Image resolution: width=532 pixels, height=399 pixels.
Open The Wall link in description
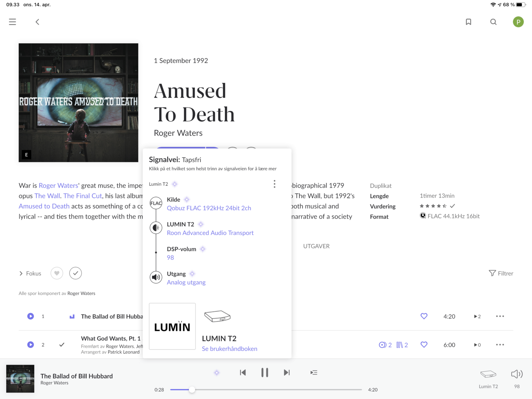click(47, 196)
